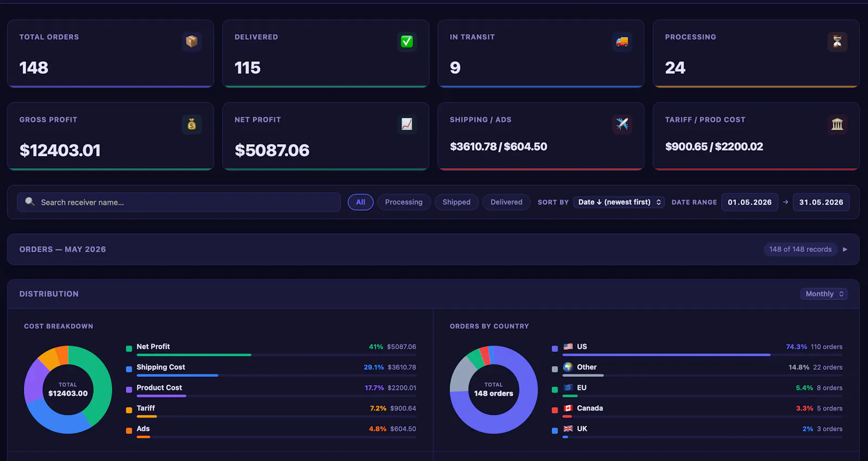
Task: Click the orders by country donut chart
Action: pyautogui.click(x=494, y=389)
